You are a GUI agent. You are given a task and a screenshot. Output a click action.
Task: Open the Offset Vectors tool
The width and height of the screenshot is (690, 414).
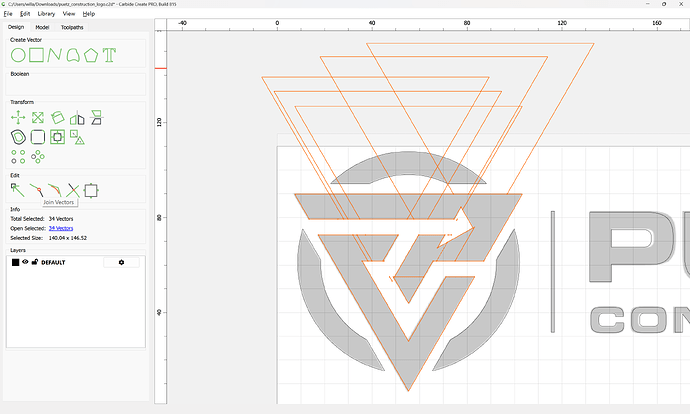pos(18,137)
